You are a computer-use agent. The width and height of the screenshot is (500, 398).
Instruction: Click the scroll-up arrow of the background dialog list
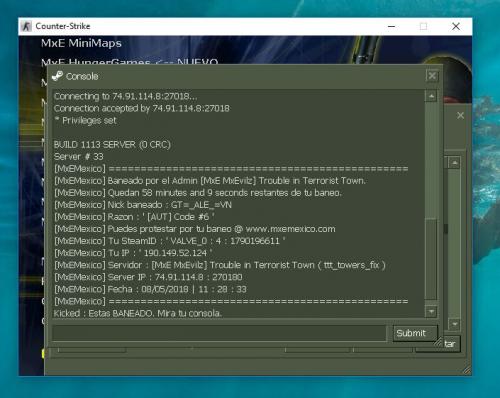(x=454, y=163)
